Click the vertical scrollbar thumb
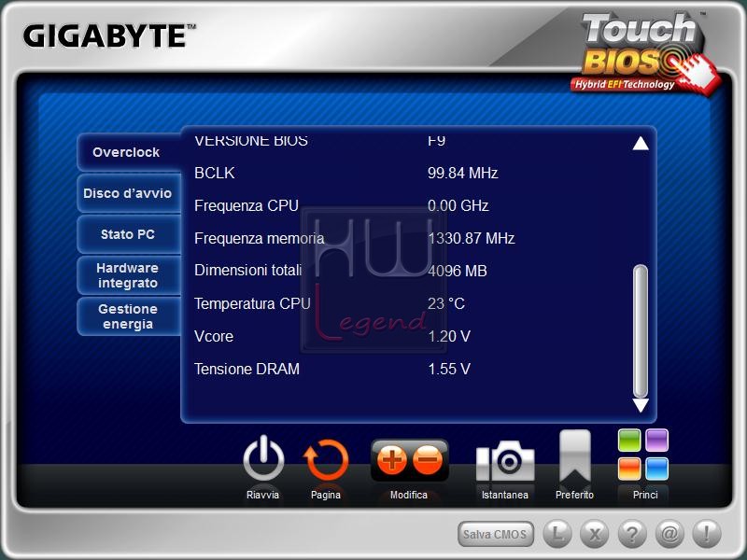Viewport: 747px width, 560px height. (x=641, y=331)
